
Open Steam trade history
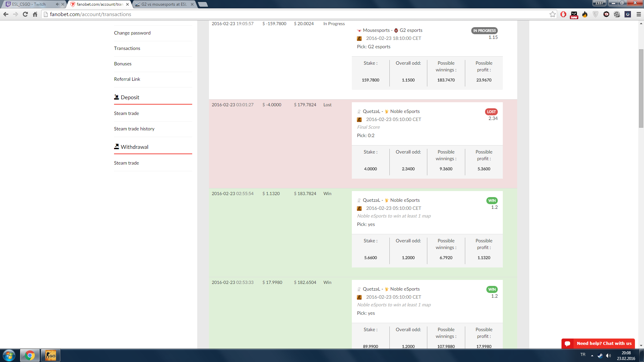[x=134, y=129]
